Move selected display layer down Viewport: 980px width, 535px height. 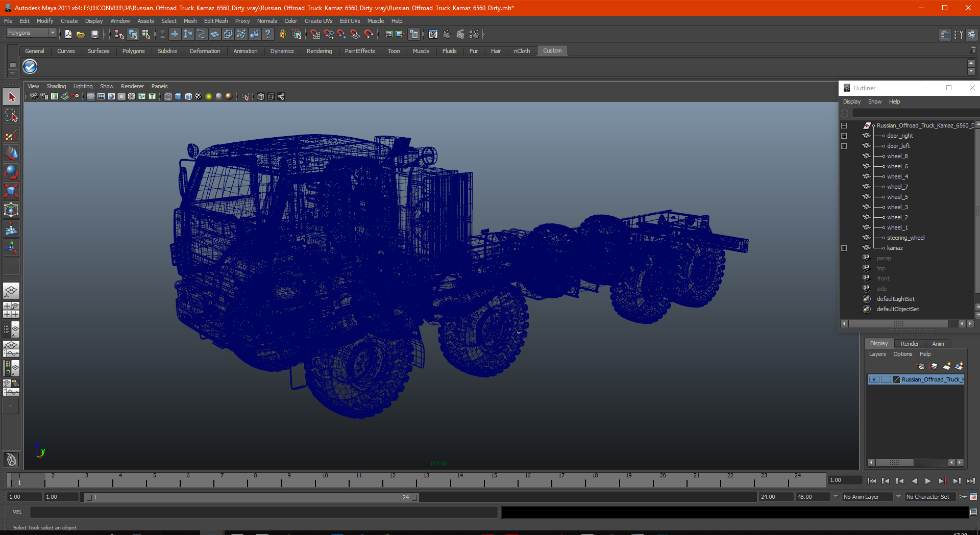tap(934, 366)
